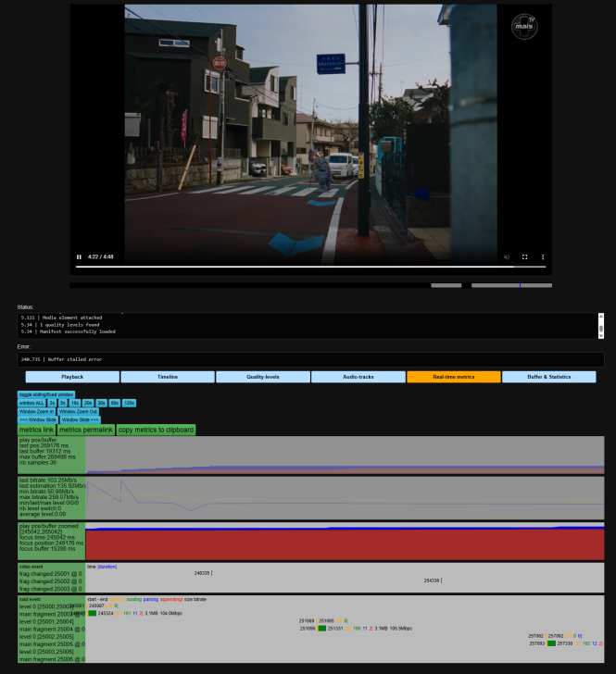Set the metrics window to 30s
This screenshot has width=616, height=674.
101,404
